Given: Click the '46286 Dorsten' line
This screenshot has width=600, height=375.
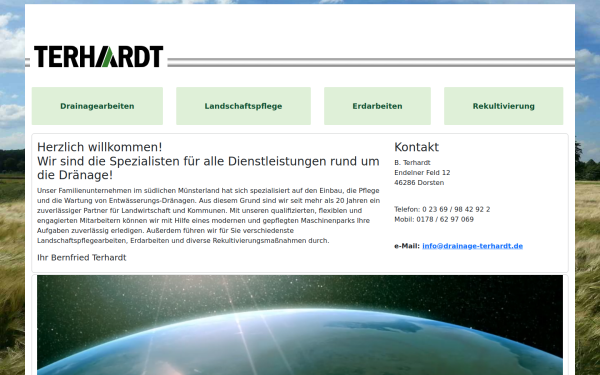Looking at the screenshot, I should 419,183.
